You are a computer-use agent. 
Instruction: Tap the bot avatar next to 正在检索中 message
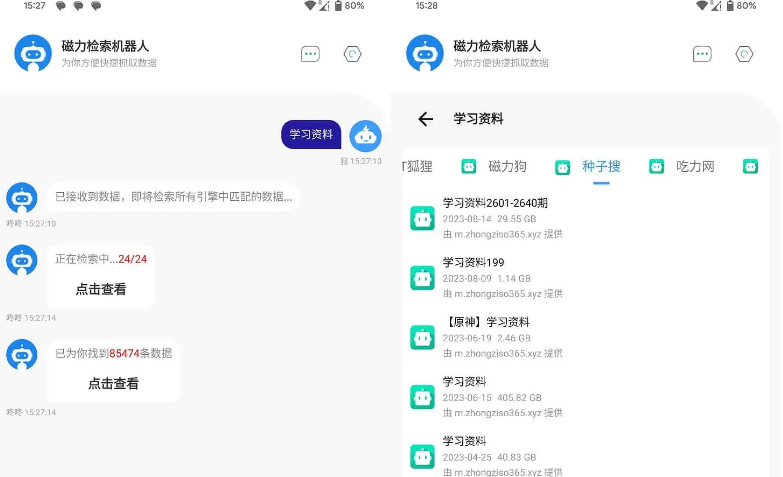21,260
